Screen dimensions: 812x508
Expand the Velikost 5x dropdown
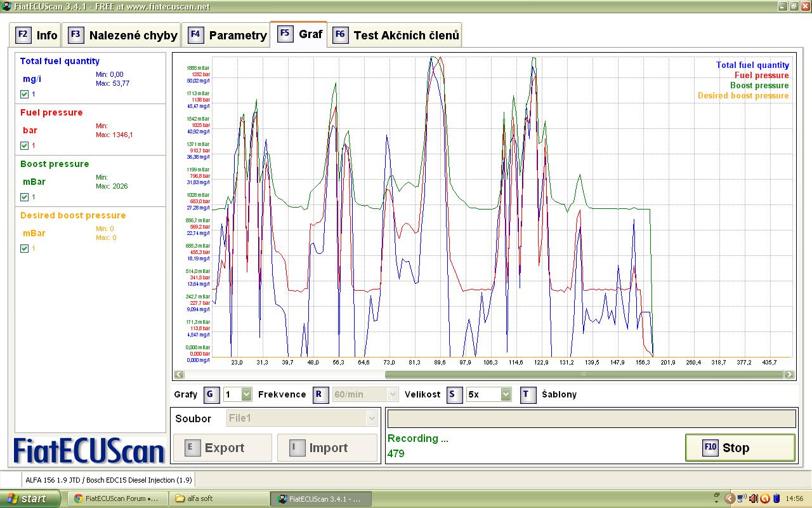505,394
